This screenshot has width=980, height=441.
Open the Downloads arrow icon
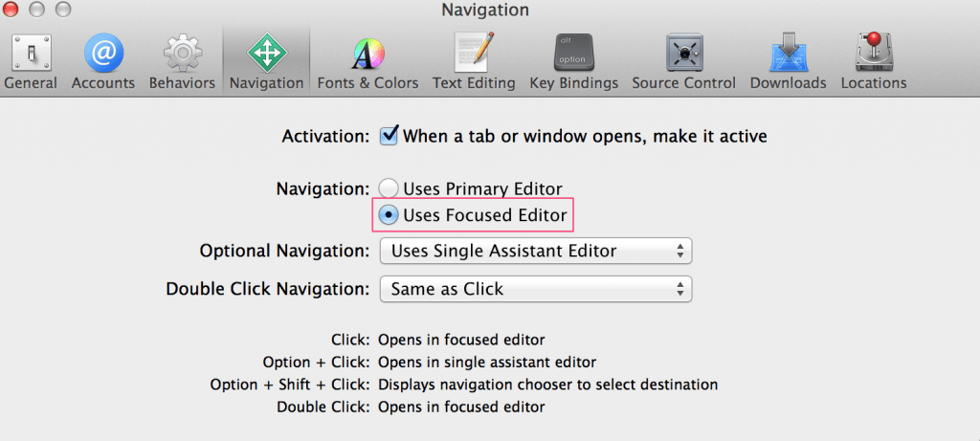[x=789, y=53]
